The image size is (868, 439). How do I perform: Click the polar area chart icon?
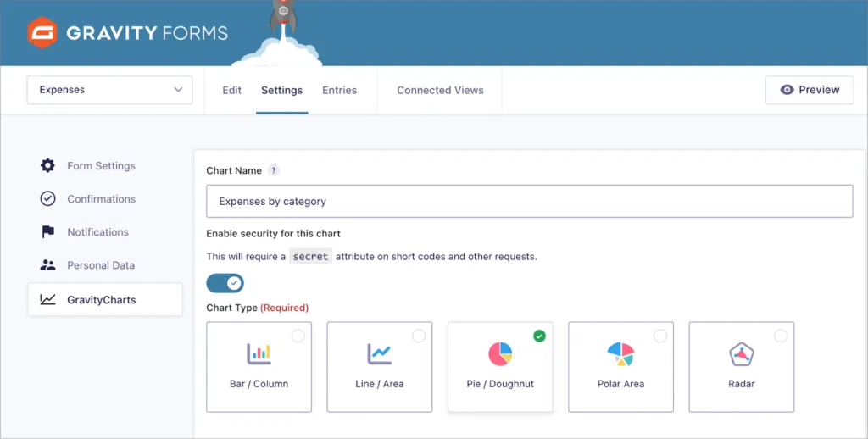[x=620, y=353]
